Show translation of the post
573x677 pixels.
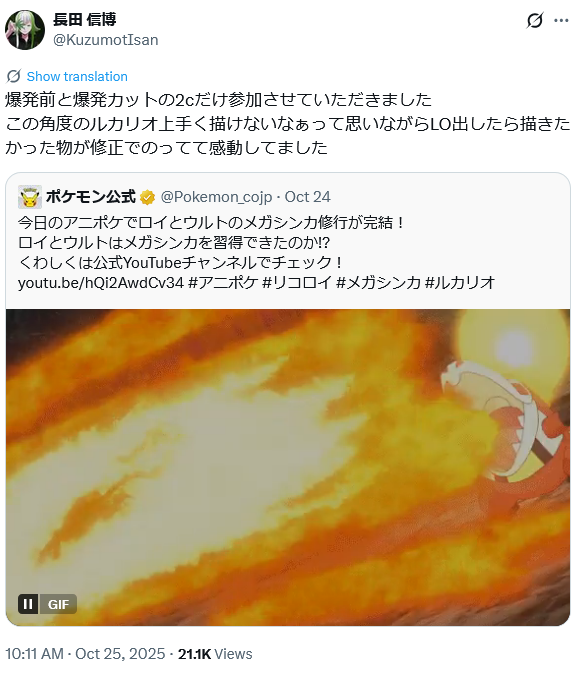tap(77, 76)
